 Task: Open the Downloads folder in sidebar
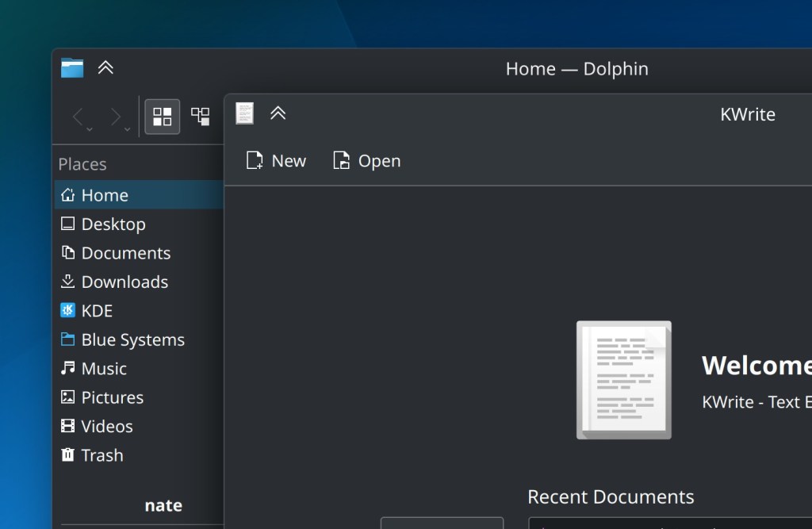(x=124, y=282)
